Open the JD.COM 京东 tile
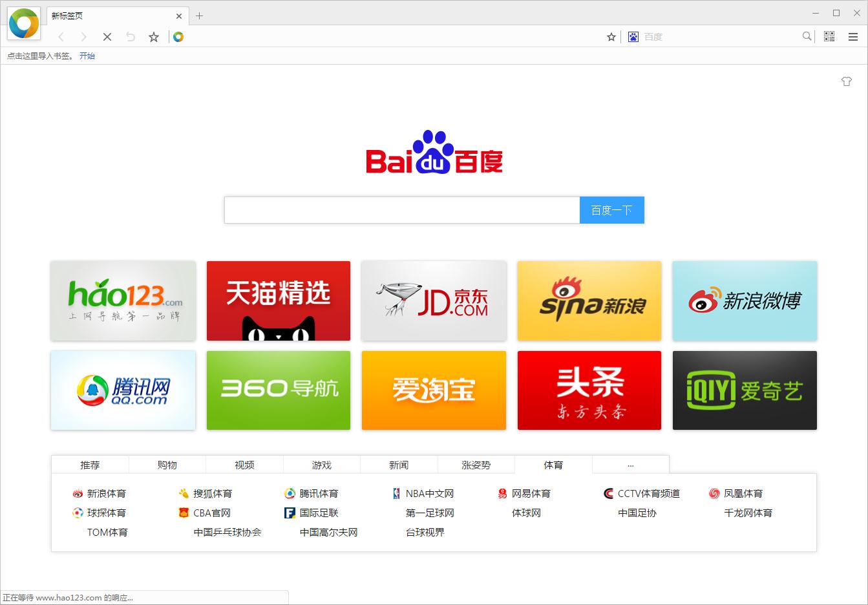Screen dimensions: 868x605 coord(434,301)
